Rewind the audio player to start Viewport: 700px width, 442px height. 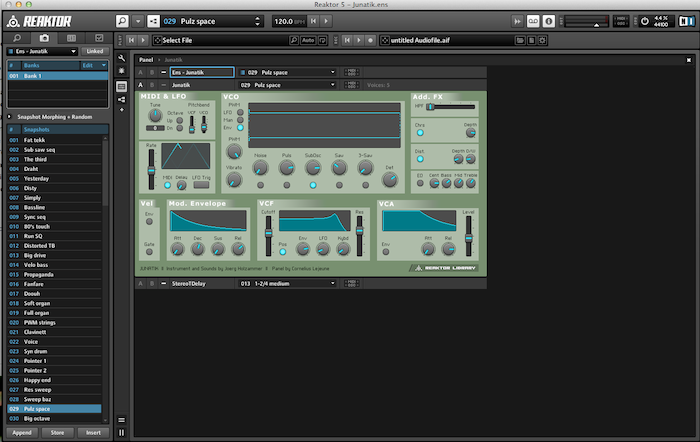click(x=131, y=40)
